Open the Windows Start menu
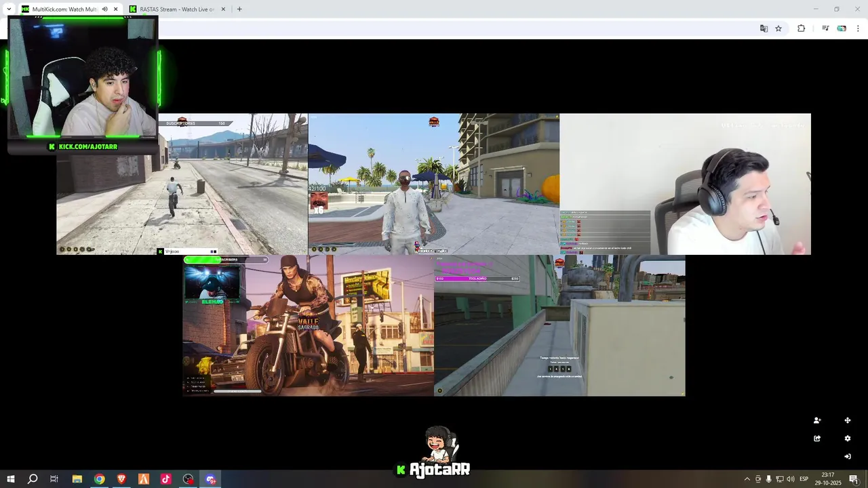The image size is (868, 488). pyautogui.click(x=11, y=479)
